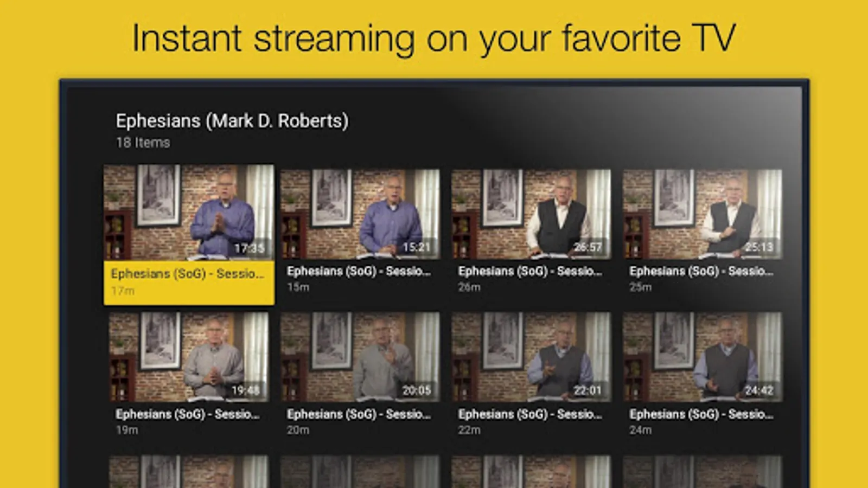Click the highlighted session title of the 17m video
This screenshot has width=868, height=488.
187,274
